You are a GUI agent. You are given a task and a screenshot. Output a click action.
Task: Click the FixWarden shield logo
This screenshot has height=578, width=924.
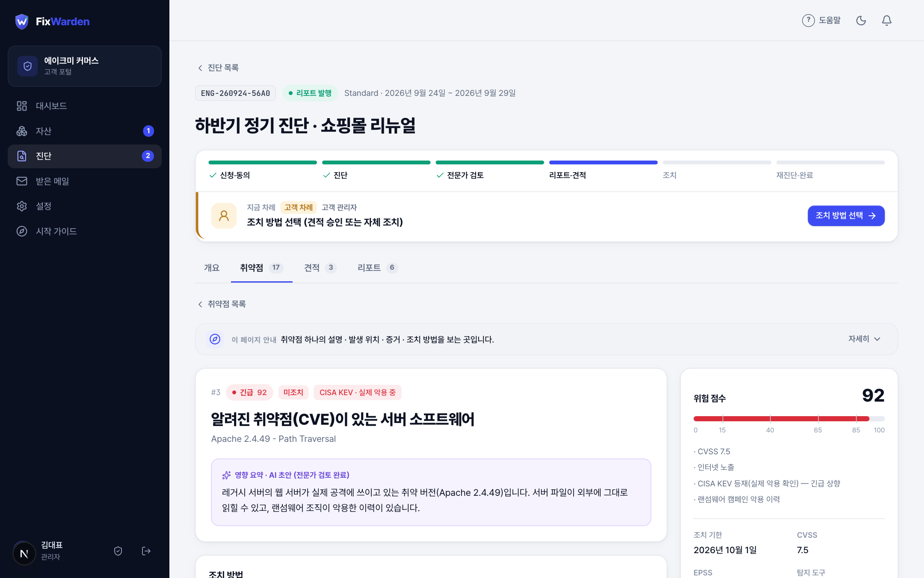[x=22, y=21]
